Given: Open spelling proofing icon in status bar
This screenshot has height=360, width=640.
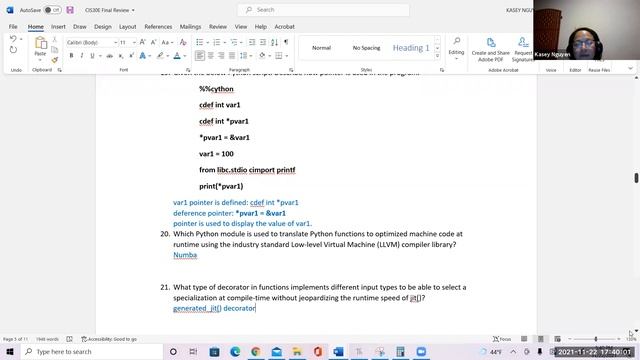Looking at the screenshot, I should click(x=69, y=339).
